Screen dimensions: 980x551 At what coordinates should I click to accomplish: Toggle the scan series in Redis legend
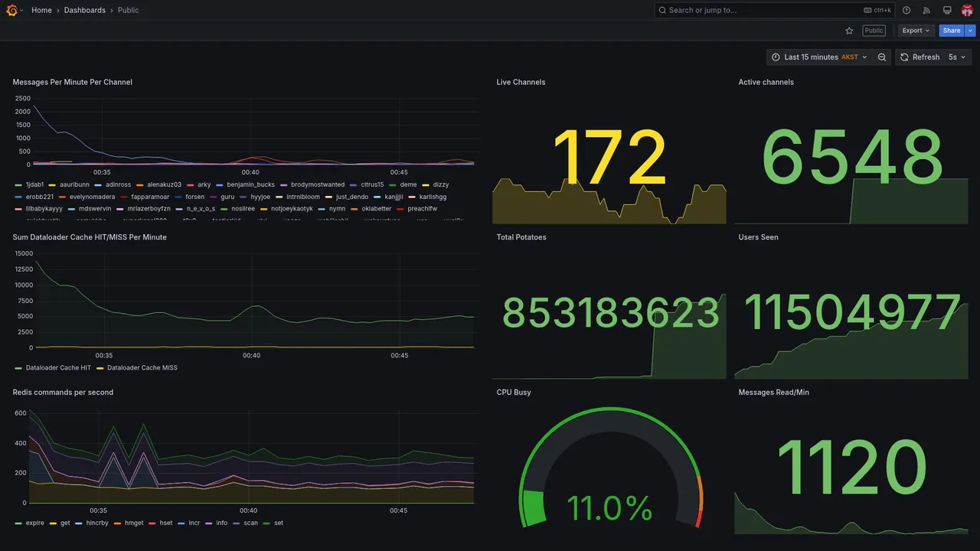[250, 523]
